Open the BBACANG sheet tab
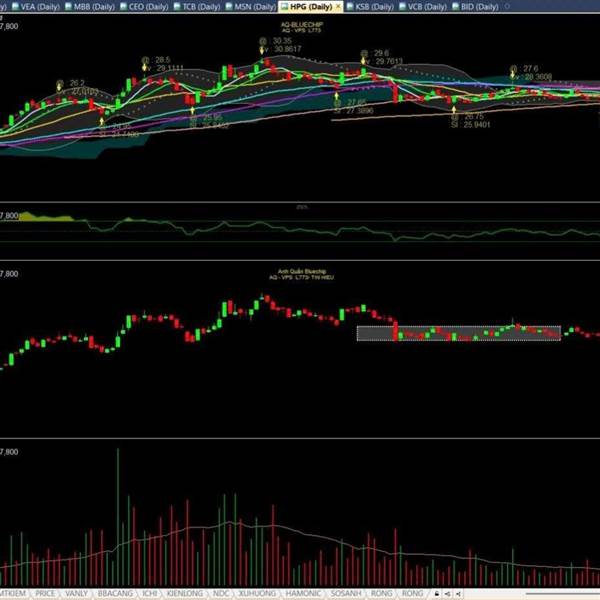Viewport: 600px width, 600px height. pos(115,593)
